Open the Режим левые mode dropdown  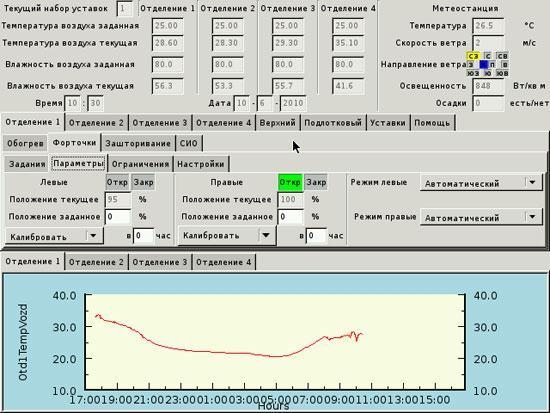(x=481, y=183)
